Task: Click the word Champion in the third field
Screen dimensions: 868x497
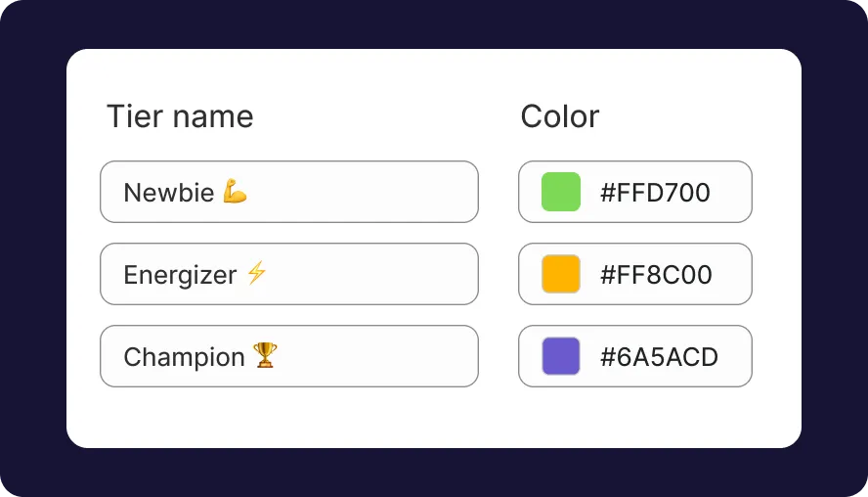Action: click(x=184, y=357)
